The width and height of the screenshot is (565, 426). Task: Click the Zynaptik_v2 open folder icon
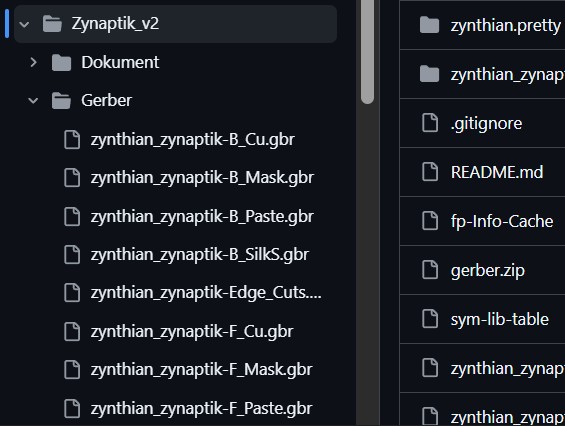click(52, 24)
